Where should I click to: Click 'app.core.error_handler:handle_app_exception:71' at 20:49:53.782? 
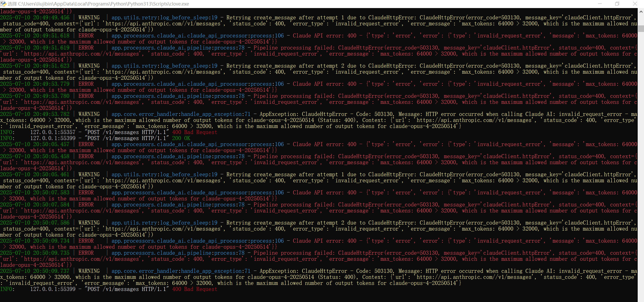[181, 114]
